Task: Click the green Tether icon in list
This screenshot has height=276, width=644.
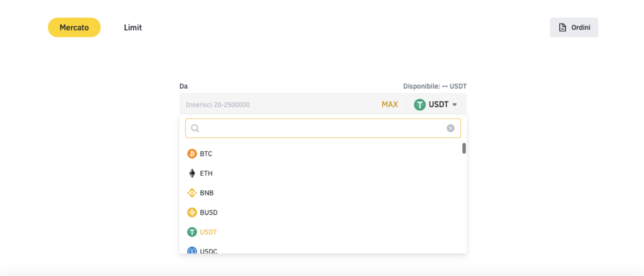Action: 192,232
